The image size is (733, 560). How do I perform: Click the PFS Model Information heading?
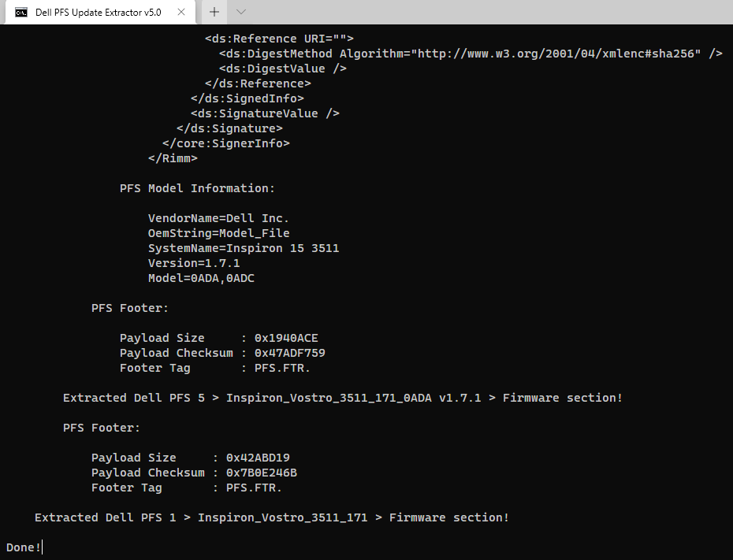[197, 188]
